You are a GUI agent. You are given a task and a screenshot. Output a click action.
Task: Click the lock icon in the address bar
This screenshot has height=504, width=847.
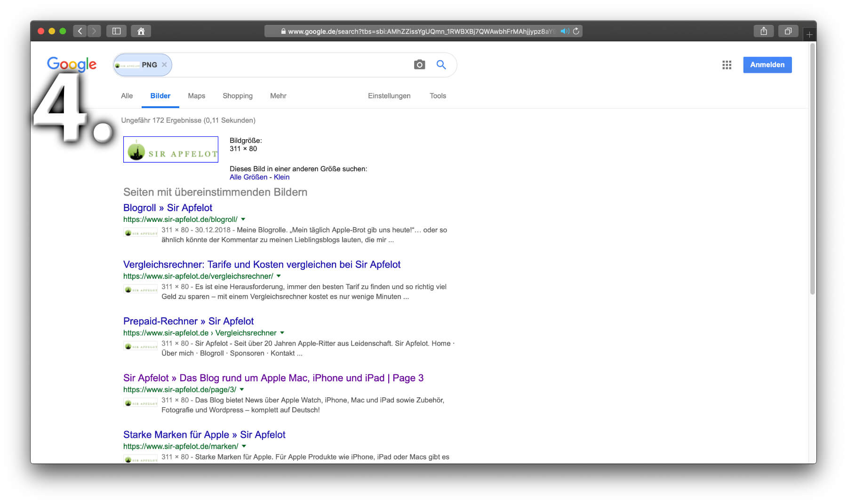coord(283,31)
